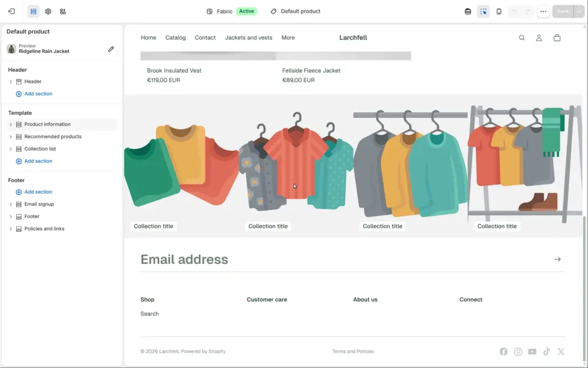Expand the Footer section chevron
Screen dimensions: 588x368
[x=10, y=217]
